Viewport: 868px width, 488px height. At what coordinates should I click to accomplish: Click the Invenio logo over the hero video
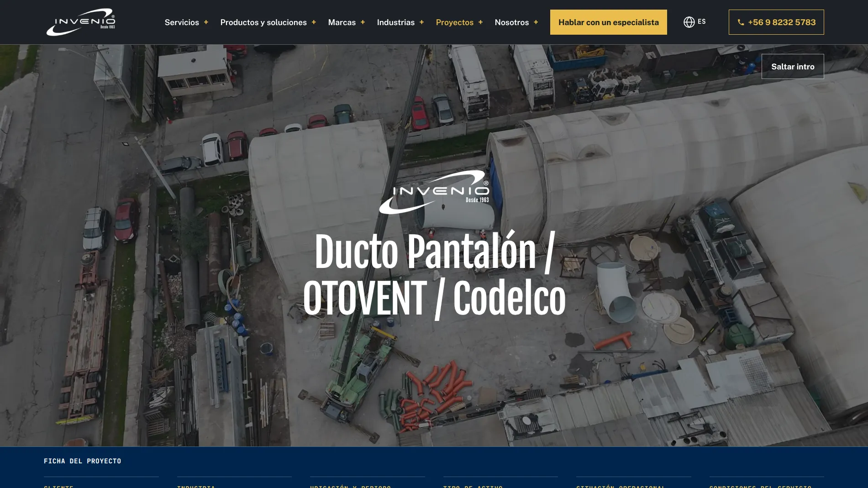[x=434, y=192]
